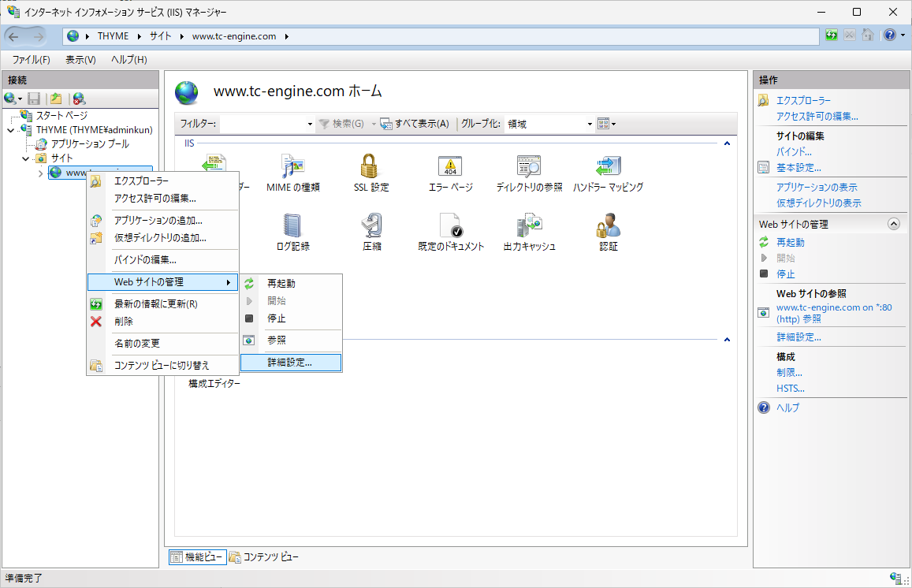This screenshot has height=588, width=912.
Task: Click 制限... link in actions pane
Action: point(789,372)
